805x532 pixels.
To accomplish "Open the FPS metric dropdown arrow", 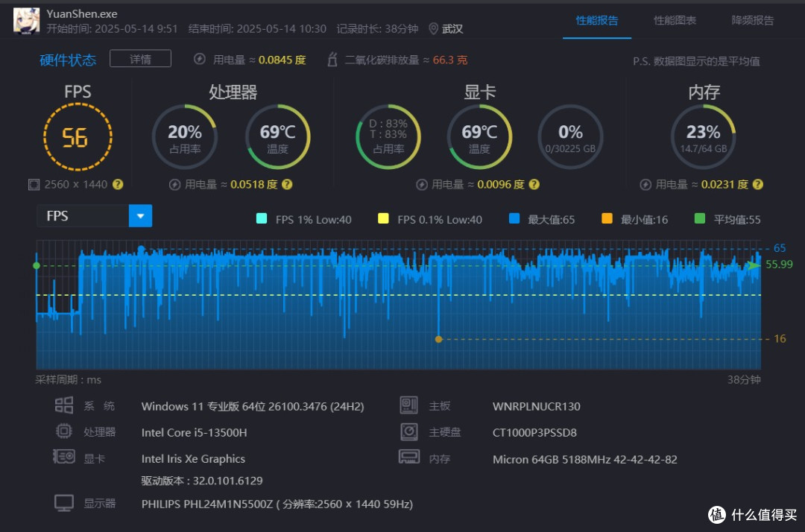I will (x=140, y=216).
